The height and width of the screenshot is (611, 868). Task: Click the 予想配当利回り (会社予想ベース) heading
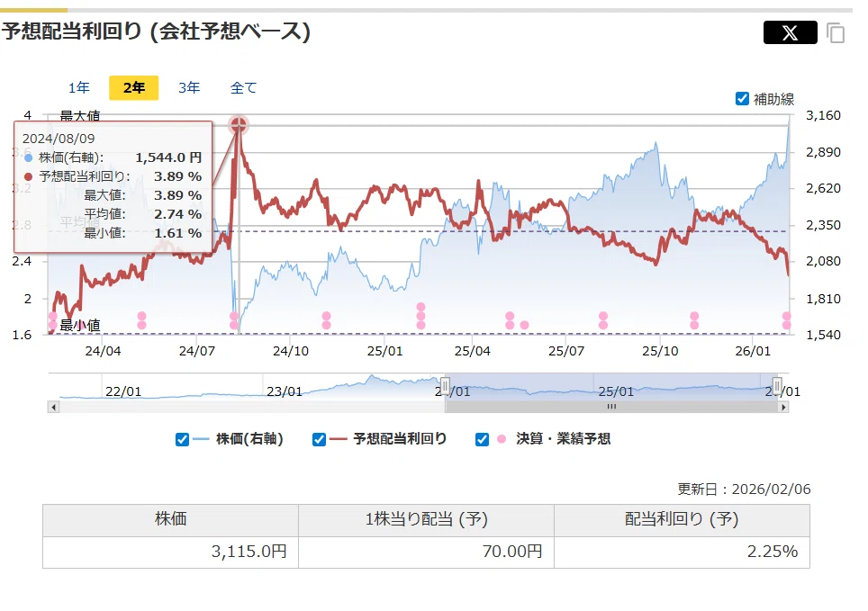(156, 31)
